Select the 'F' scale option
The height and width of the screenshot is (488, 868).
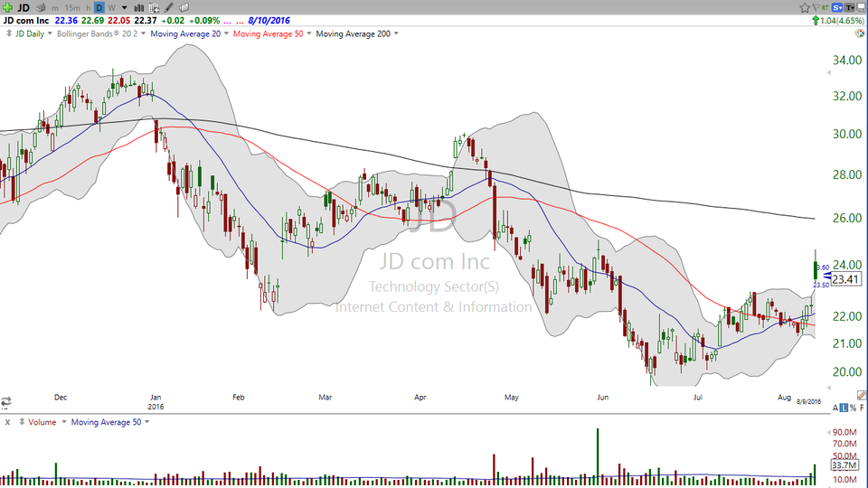click(862, 408)
